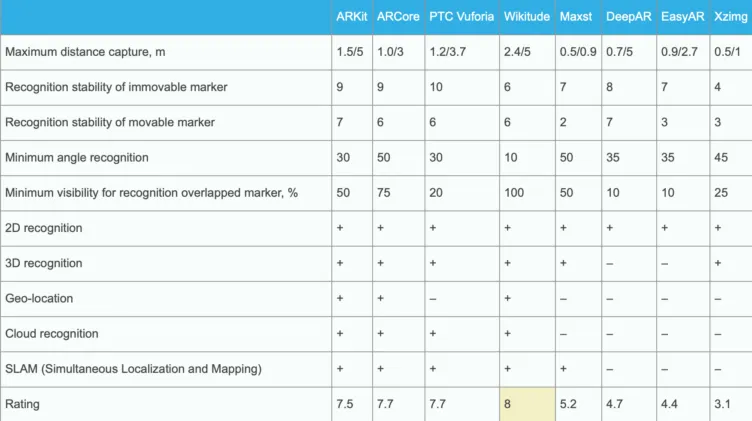
Task: Click the Cloud recognition row label
Action: coord(52,334)
